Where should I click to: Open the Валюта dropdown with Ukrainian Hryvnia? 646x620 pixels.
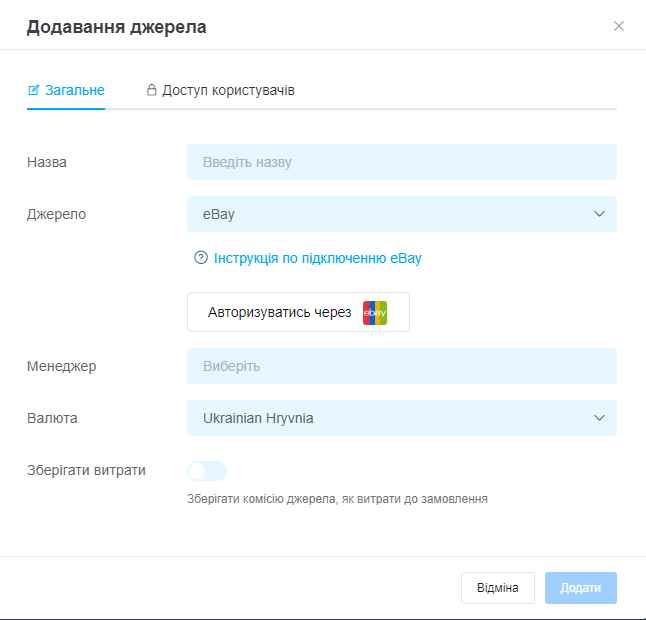[x=390, y=418]
